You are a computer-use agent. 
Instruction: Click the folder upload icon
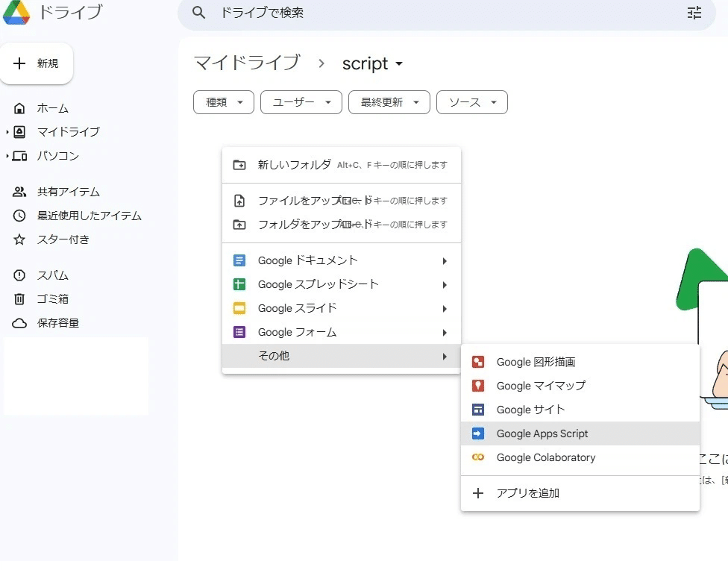click(239, 225)
